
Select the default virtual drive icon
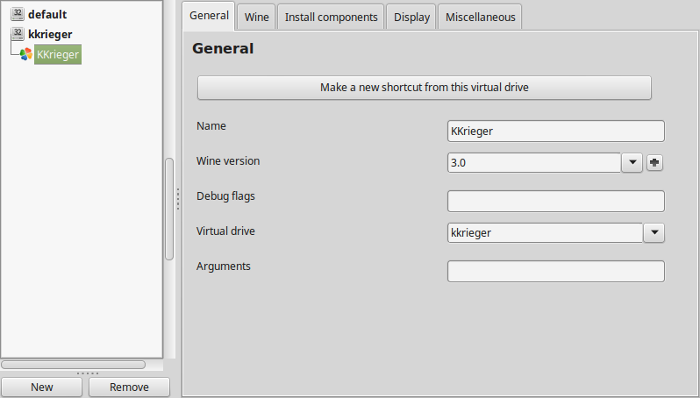click(17, 14)
